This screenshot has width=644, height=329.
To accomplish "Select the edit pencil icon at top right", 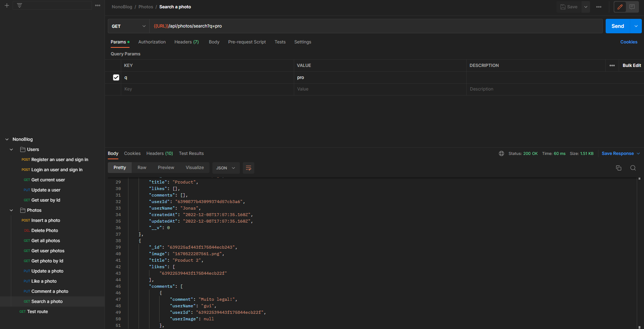I will click(x=619, y=7).
